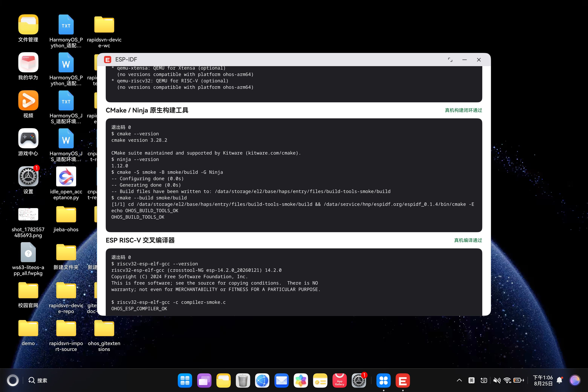Screen dimensions: 588x392
Task: Launch the 视频 app from the desktop
Action: (28, 100)
